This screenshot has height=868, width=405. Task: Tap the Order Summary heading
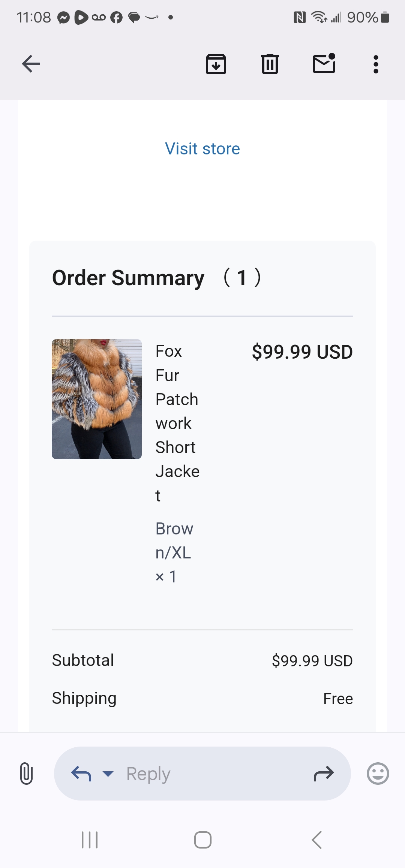tap(128, 278)
